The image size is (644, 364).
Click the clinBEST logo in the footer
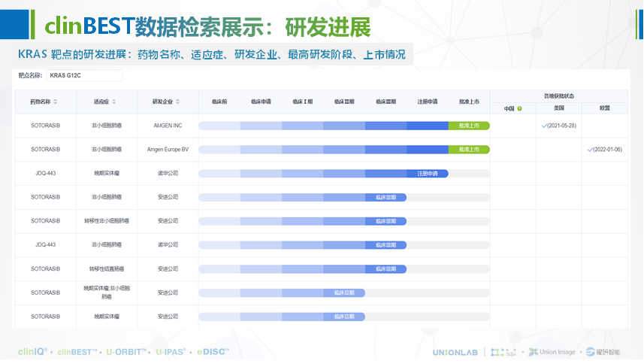pyautogui.click(x=77, y=352)
